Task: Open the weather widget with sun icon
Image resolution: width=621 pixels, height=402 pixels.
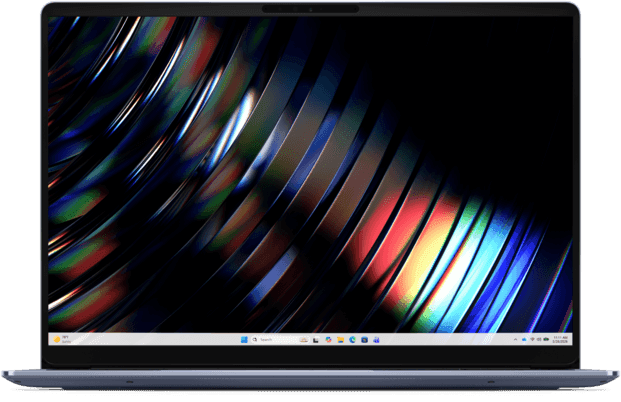Action: (62, 339)
